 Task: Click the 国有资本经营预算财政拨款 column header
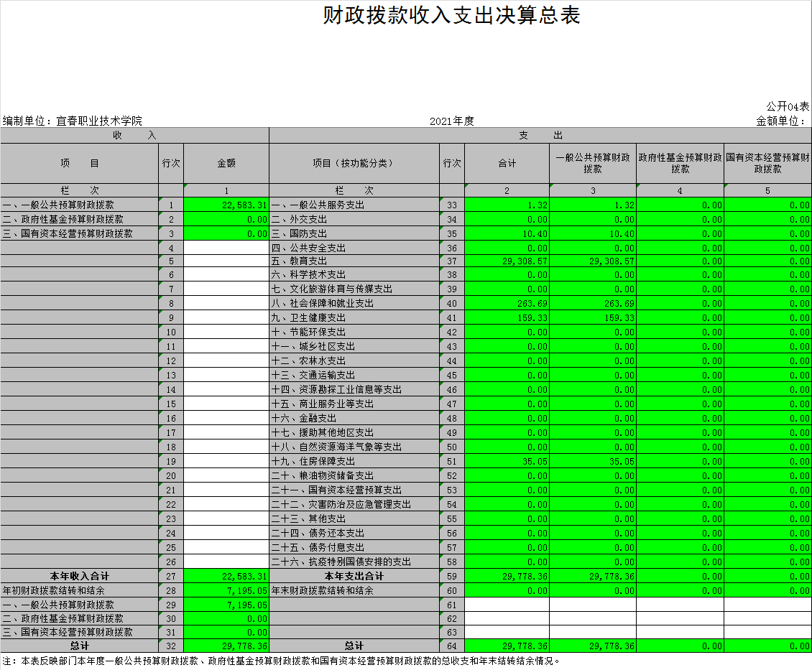[x=767, y=163]
